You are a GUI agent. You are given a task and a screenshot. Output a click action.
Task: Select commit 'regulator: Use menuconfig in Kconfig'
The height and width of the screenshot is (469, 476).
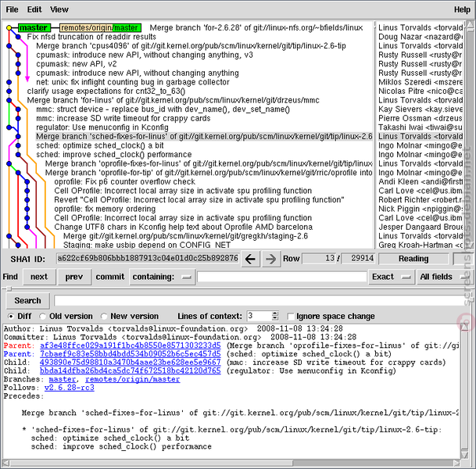102,127
